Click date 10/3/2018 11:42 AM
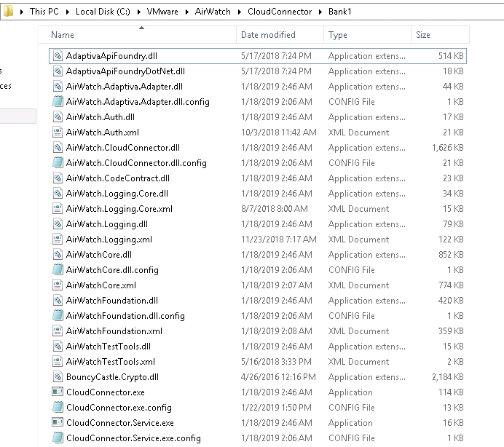This screenshot has height=447, width=504. tap(279, 132)
